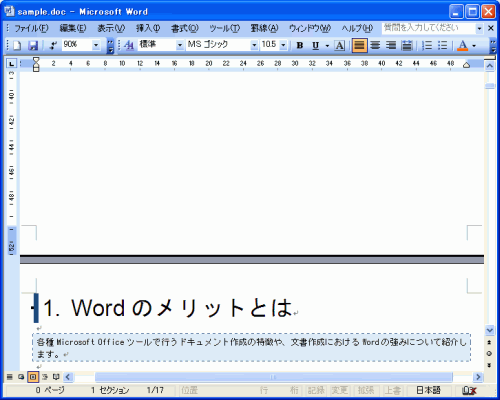Open the MS ゴシック font dropdown
This screenshot has height=400, width=500.
click(254, 45)
